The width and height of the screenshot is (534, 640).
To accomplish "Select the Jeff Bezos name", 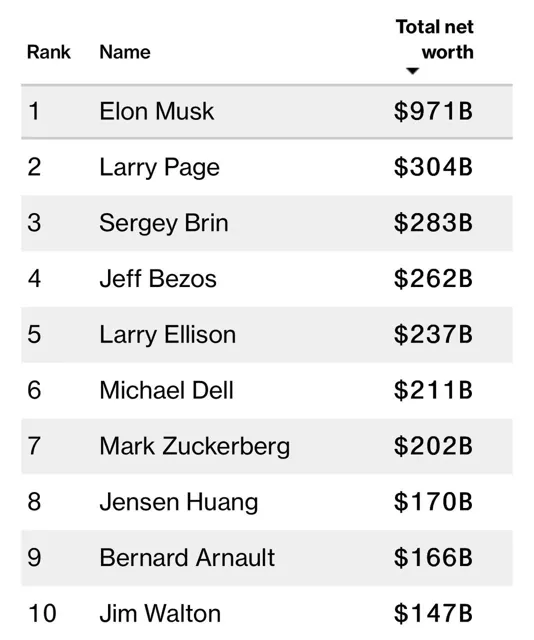I will pyautogui.click(x=158, y=279).
